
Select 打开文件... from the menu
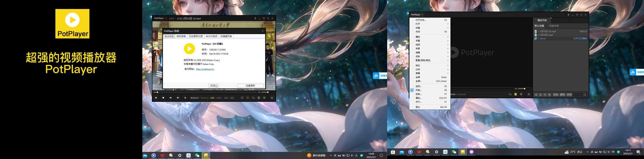pos(421,20)
